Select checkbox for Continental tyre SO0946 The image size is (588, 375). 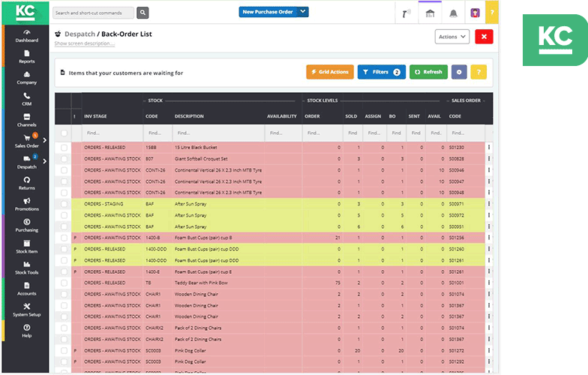pyautogui.click(x=64, y=170)
